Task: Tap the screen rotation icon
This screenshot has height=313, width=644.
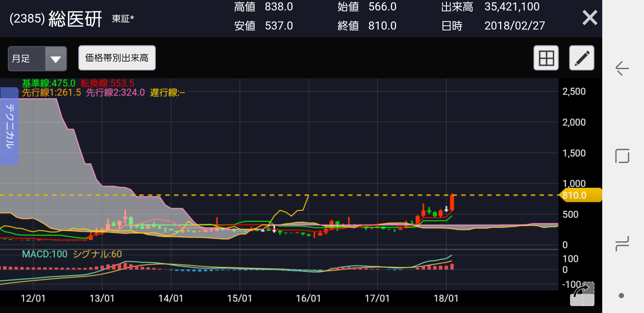Action: coord(582,294)
